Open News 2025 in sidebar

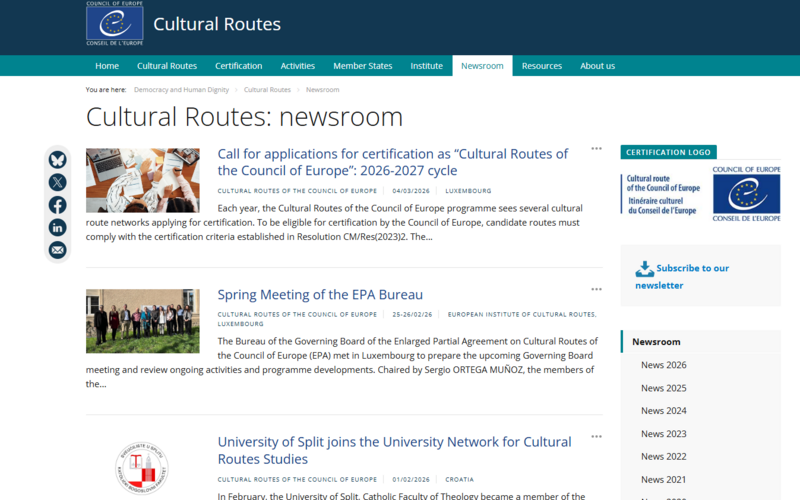(663, 388)
